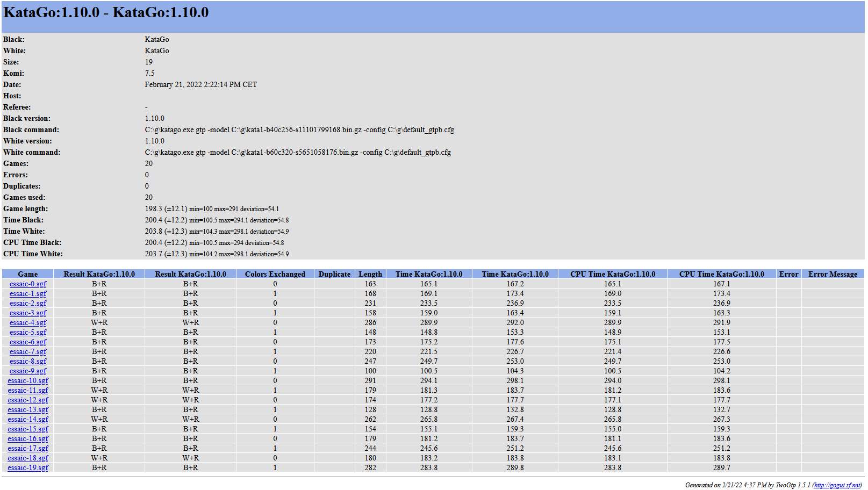This screenshot has height=490, width=868.
Task: Click the Games used label in summary
Action: [24, 197]
